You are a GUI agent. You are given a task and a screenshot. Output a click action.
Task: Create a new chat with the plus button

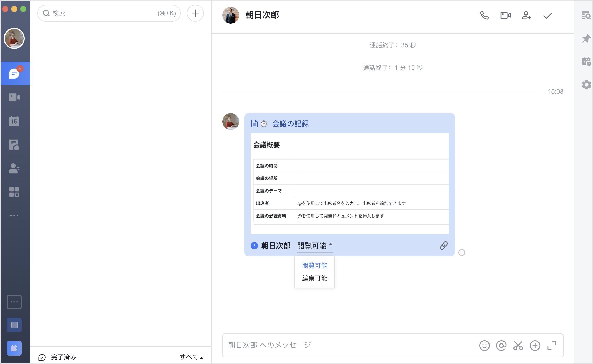click(x=195, y=13)
